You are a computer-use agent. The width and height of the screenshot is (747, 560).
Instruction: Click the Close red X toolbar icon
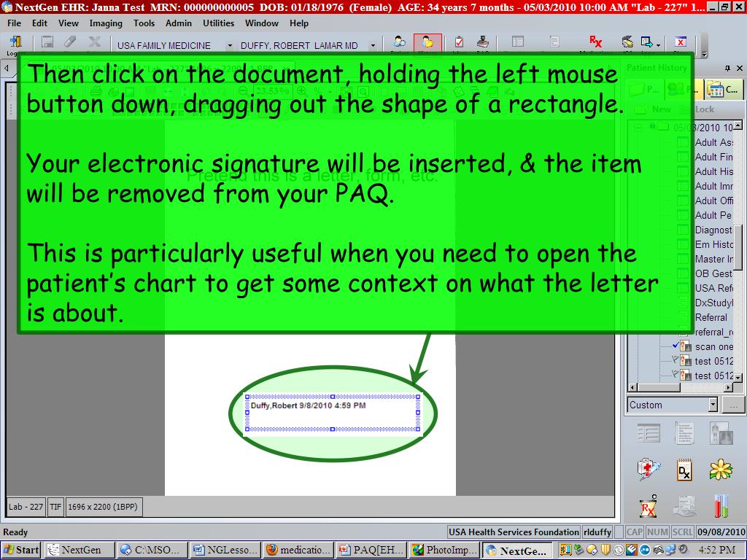pos(681,42)
